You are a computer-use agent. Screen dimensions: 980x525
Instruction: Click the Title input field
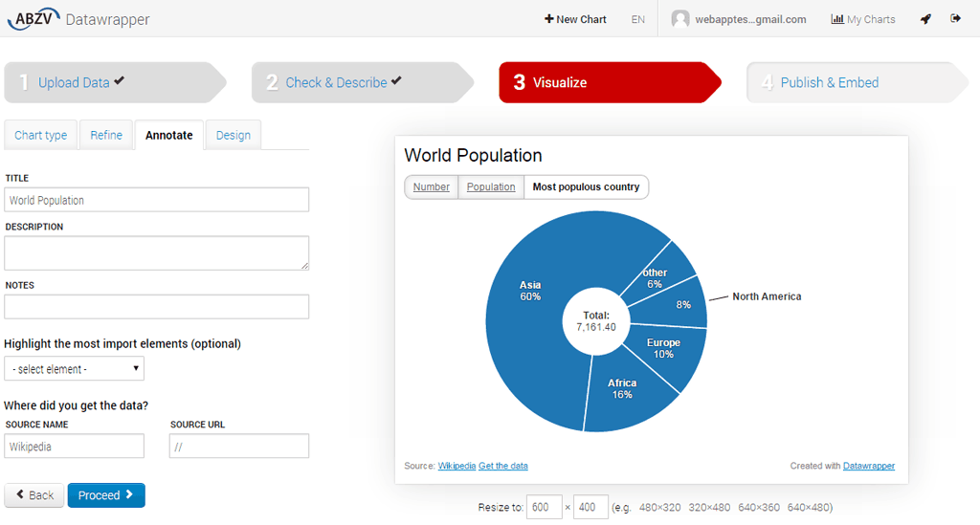(x=156, y=200)
